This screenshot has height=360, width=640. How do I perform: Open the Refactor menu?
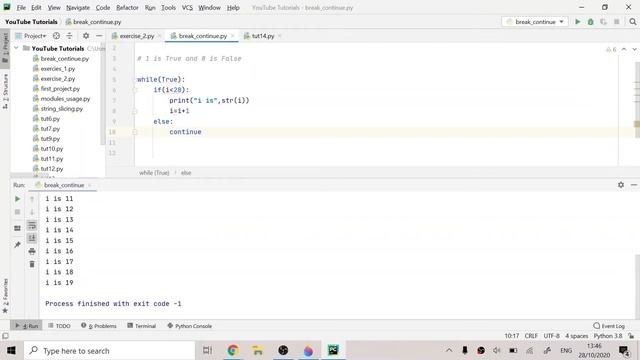[127, 7]
